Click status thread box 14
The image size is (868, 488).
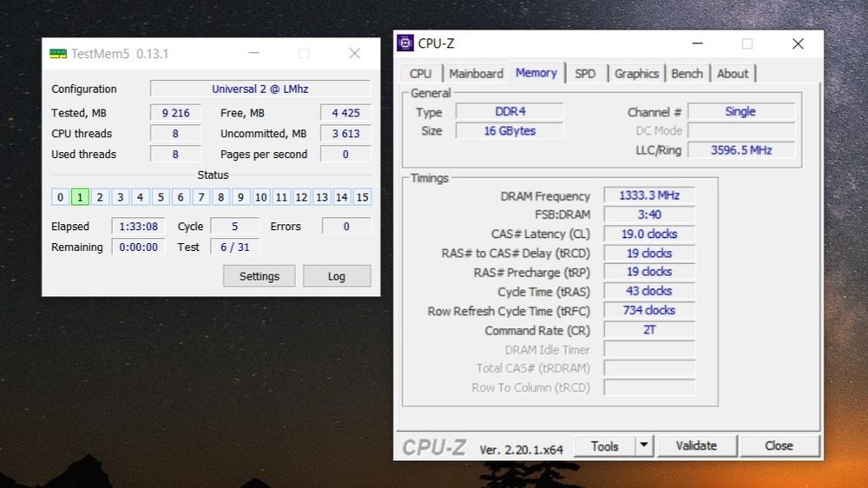coord(341,197)
